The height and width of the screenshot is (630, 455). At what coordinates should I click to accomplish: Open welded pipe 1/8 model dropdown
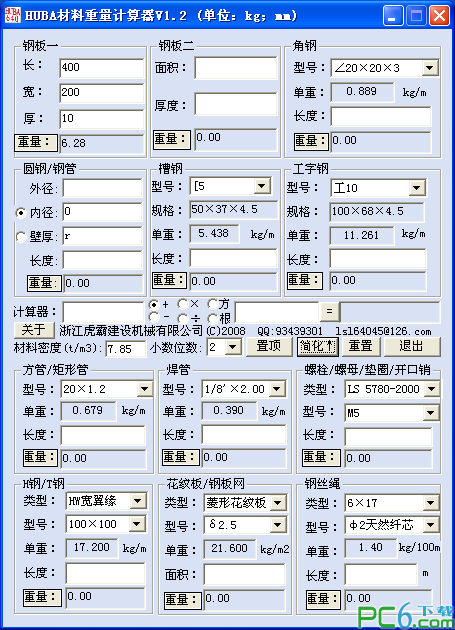coord(277,389)
